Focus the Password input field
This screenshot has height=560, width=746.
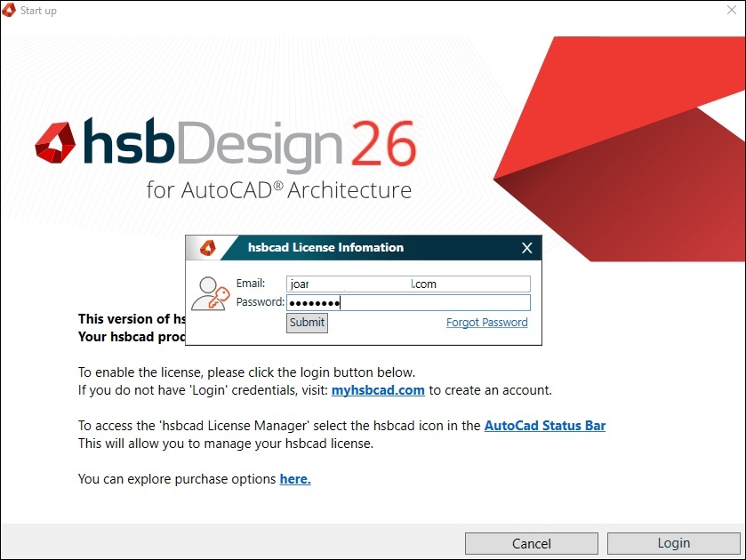(408, 302)
